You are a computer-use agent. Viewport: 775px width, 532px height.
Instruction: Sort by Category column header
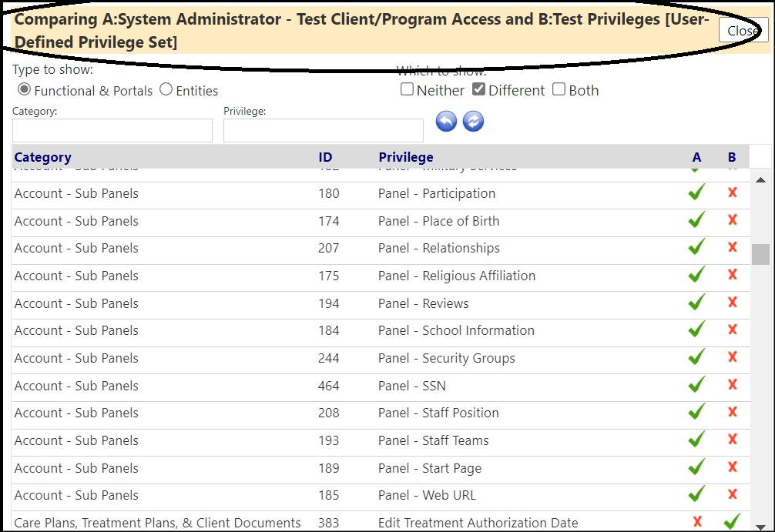pyautogui.click(x=43, y=157)
